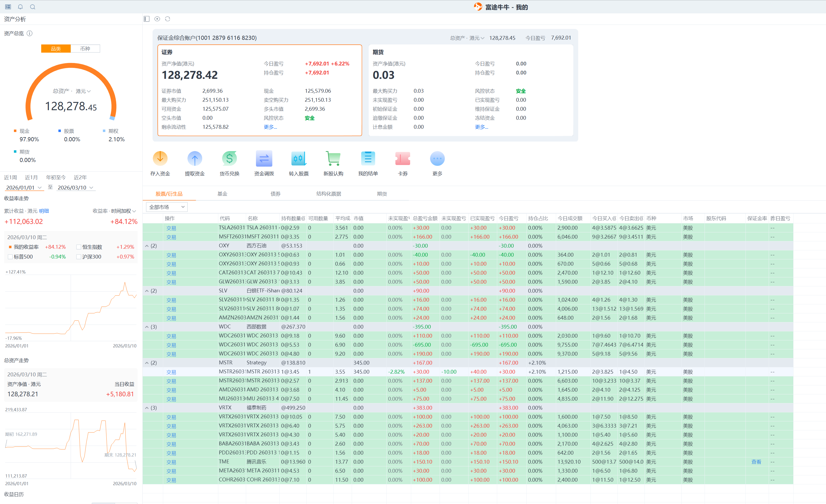The width and height of the screenshot is (826, 504).
Task: Click the 提取资金 withdraw icon
Action: [x=195, y=158]
